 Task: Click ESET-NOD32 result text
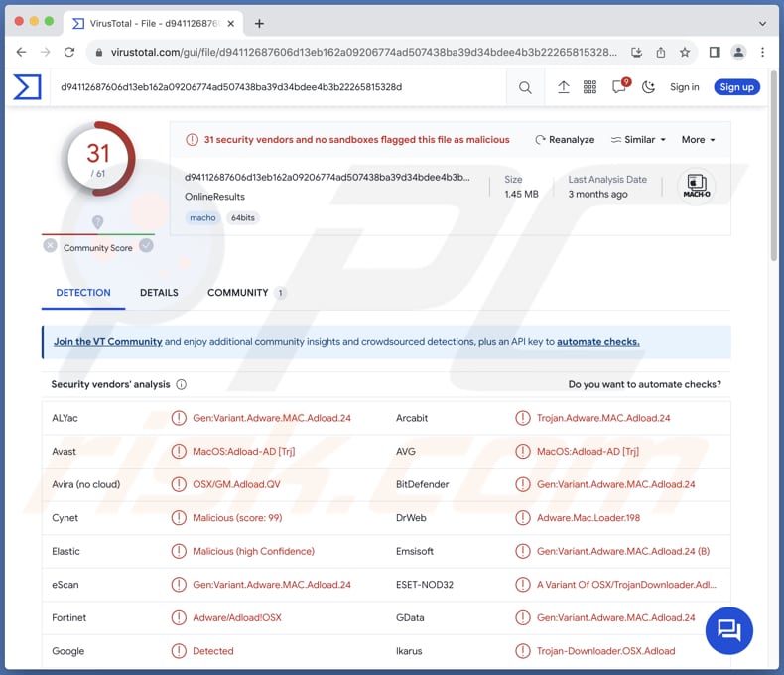[626, 585]
